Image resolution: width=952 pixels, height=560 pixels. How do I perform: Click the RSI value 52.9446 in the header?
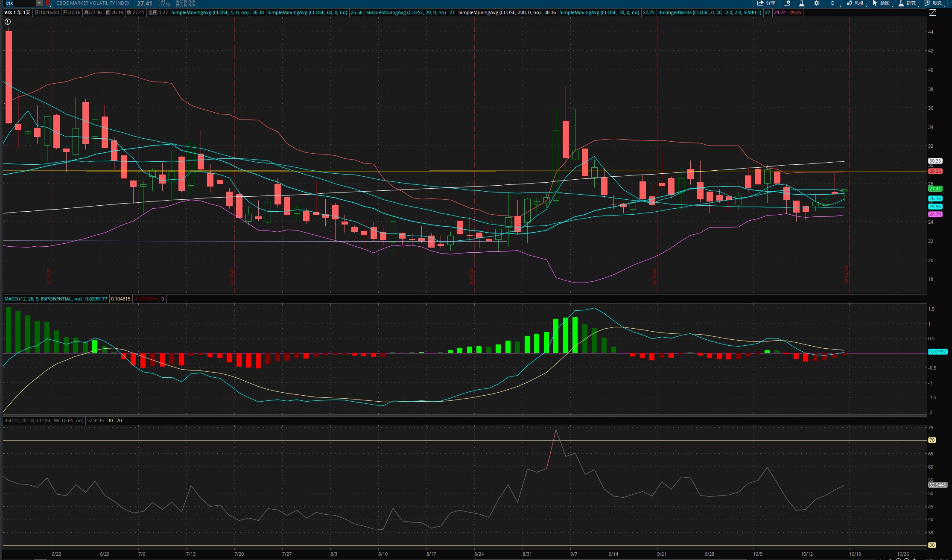[x=95, y=420]
